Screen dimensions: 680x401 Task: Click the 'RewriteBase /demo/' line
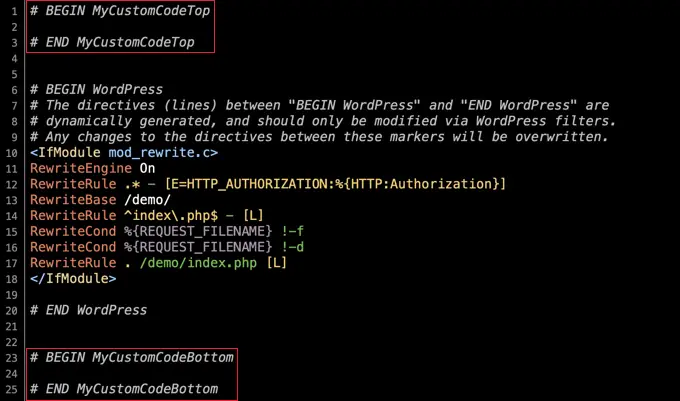(100, 200)
